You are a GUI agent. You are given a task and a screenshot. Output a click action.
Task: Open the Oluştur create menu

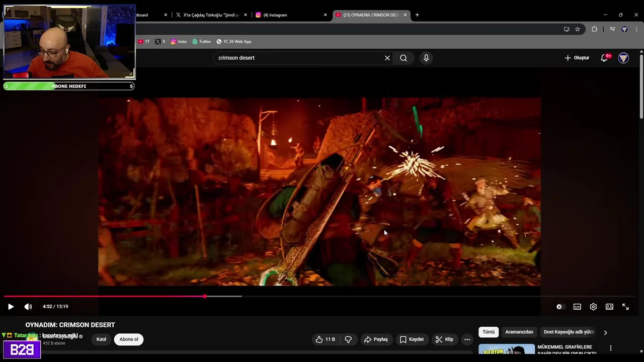click(x=577, y=58)
